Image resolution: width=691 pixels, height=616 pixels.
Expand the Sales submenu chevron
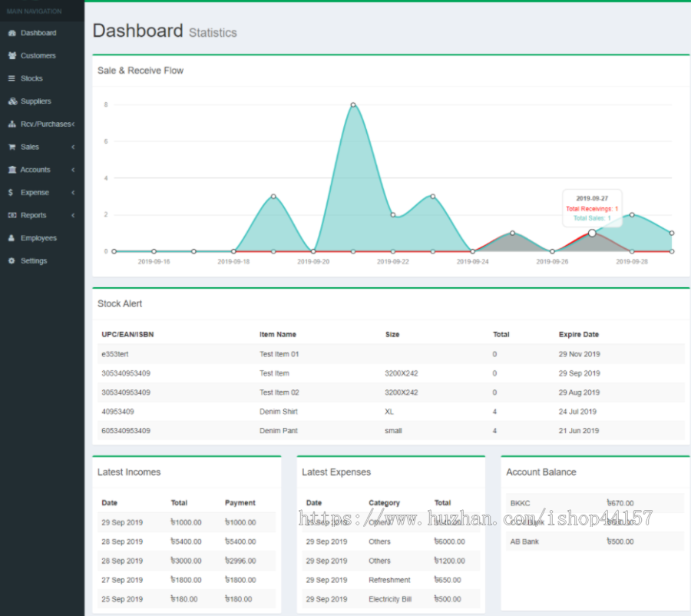[73, 147]
